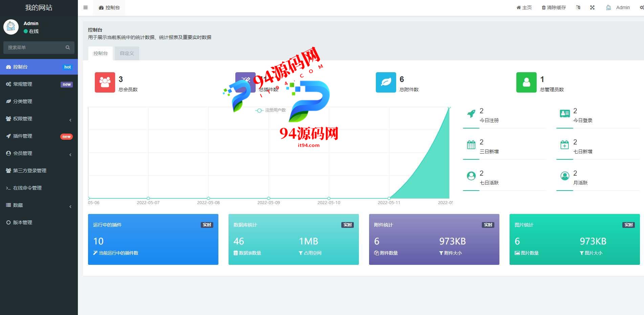This screenshot has height=315, width=644.
Task: Click the 46 数据表数量 value
Action: point(239,241)
